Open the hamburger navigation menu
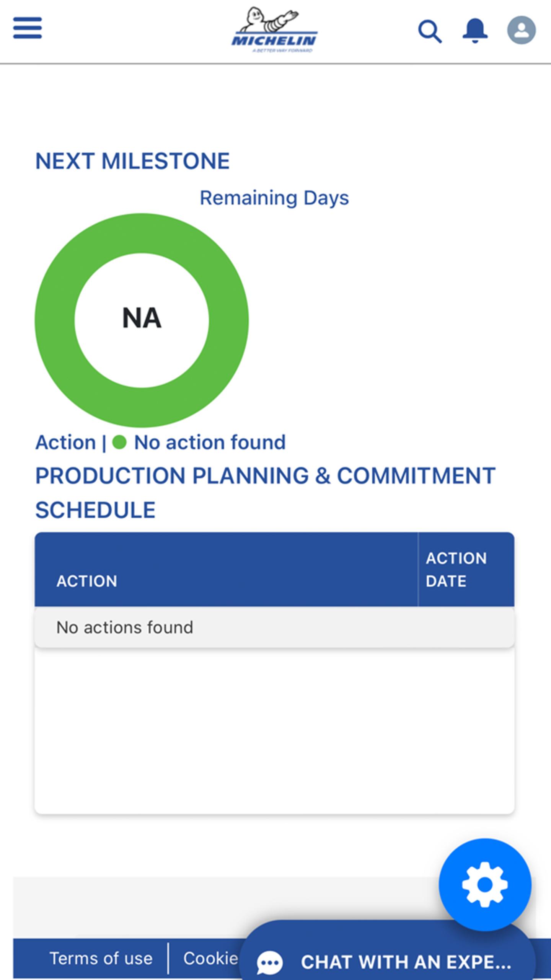The width and height of the screenshot is (551, 980). (28, 28)
